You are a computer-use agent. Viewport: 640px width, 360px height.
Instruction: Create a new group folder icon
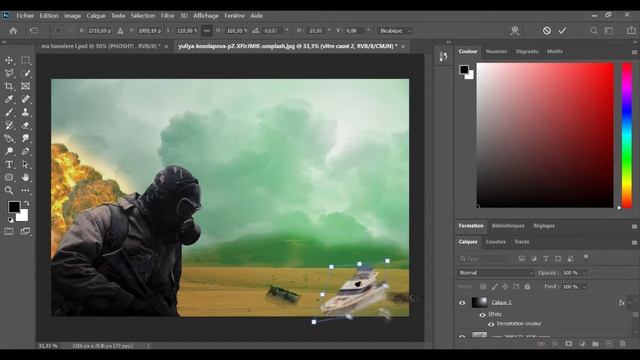pos(596,344)
